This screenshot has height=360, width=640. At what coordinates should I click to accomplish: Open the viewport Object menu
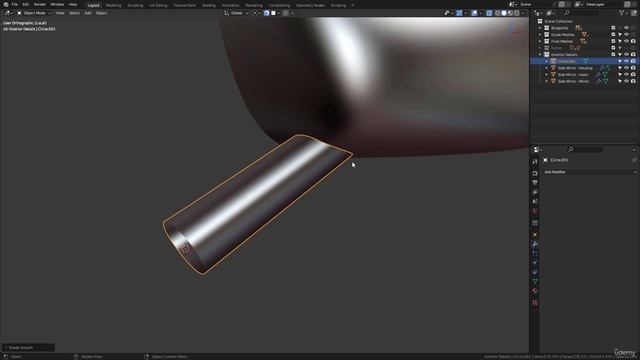(101, 13)
